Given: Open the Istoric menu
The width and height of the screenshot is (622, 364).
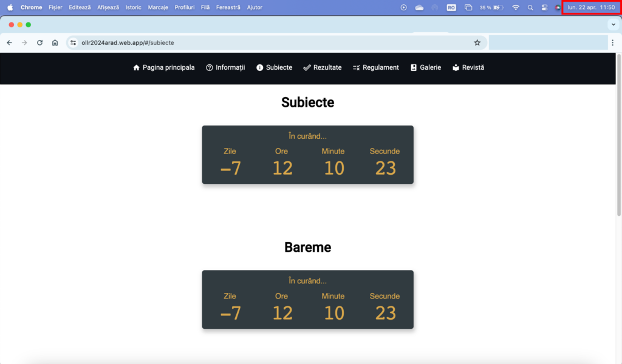Looking at the screenshot, I should click(133, 7).
